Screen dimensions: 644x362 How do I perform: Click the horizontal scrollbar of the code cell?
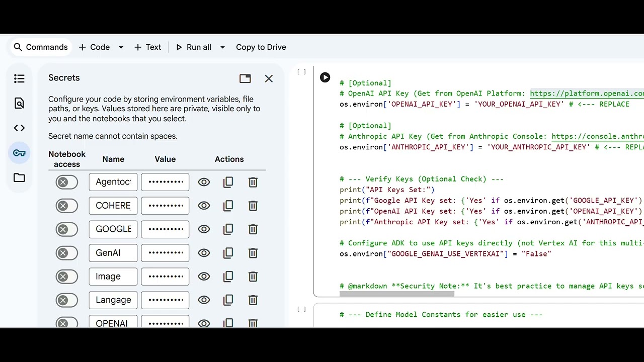click(397, 294)
